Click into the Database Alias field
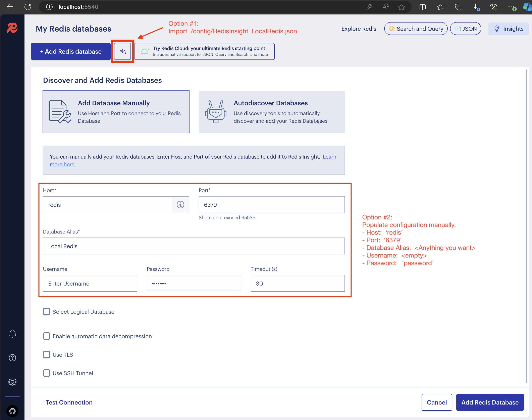This screenshot has height=420, width=532. point(194,246)
